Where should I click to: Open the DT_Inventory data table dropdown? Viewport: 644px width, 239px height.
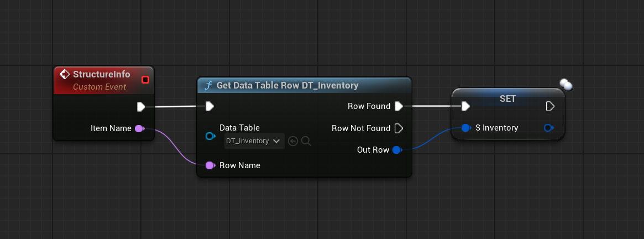pyautogui.click(x=255, y=141)
